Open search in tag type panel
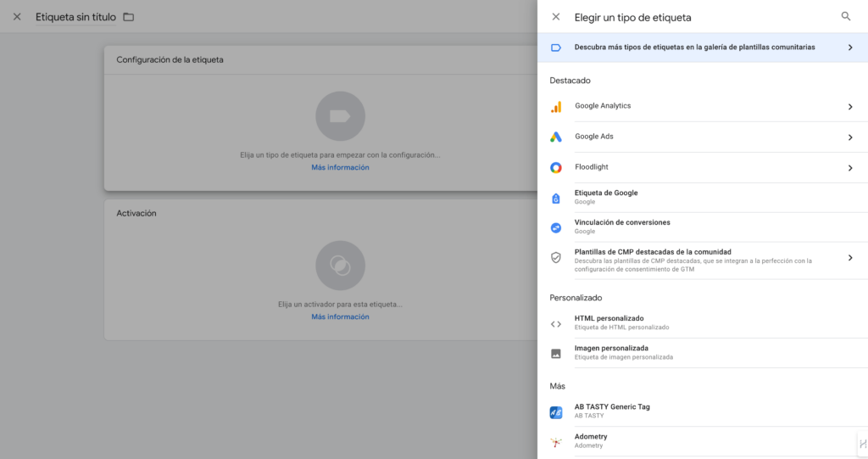This screenshot has width=868, height=459. click(x=845, y=16)
